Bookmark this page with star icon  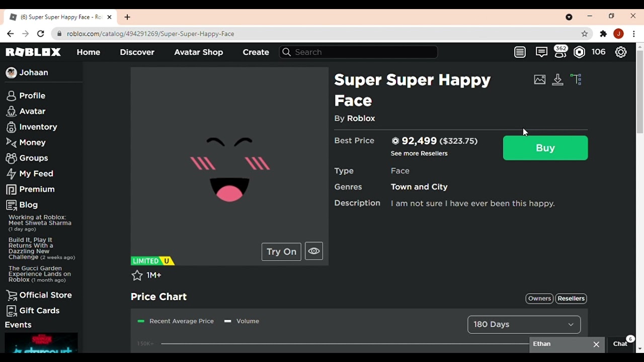[x=585, y=34]
